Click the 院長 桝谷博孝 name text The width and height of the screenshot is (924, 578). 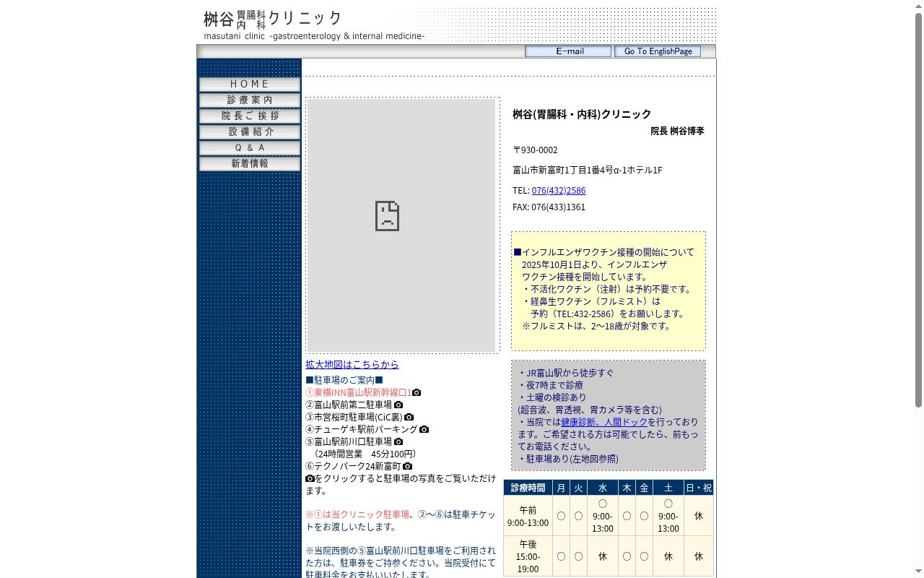tap(677, 131)
